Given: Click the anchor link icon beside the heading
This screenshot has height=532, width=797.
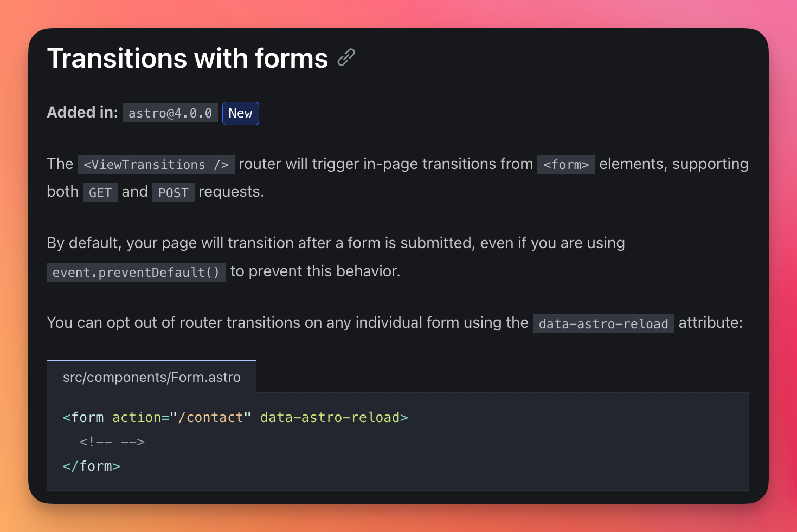Looking at the screenshot, I should [x=346, y=57].
